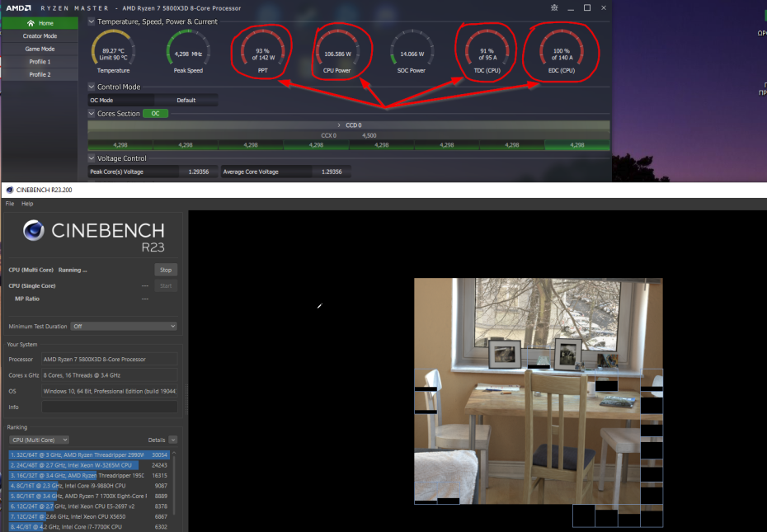
Task: Minimize the Ryzen Master window
Action: click(x=571, y=7)
